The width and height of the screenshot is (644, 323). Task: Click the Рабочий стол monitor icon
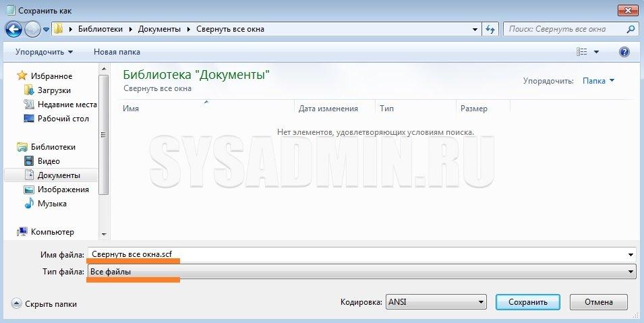pos(29,119)
